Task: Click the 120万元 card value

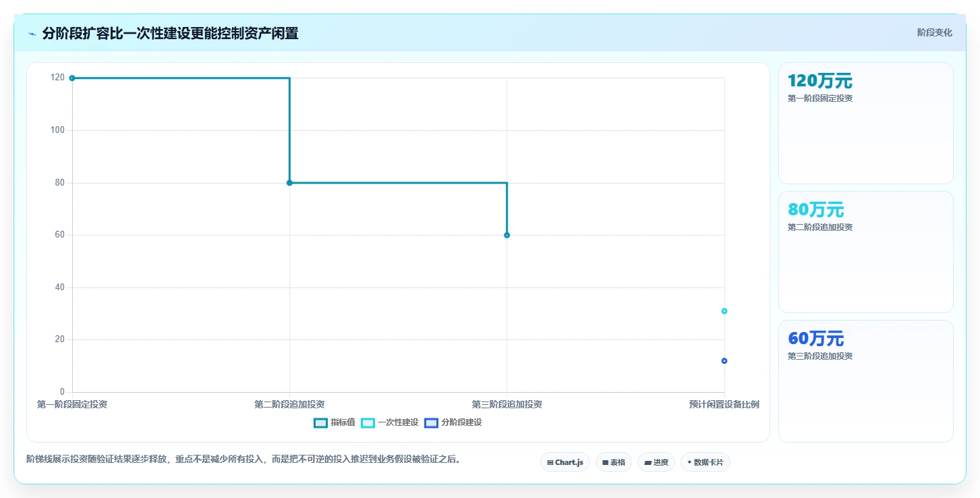Action: 820,81
